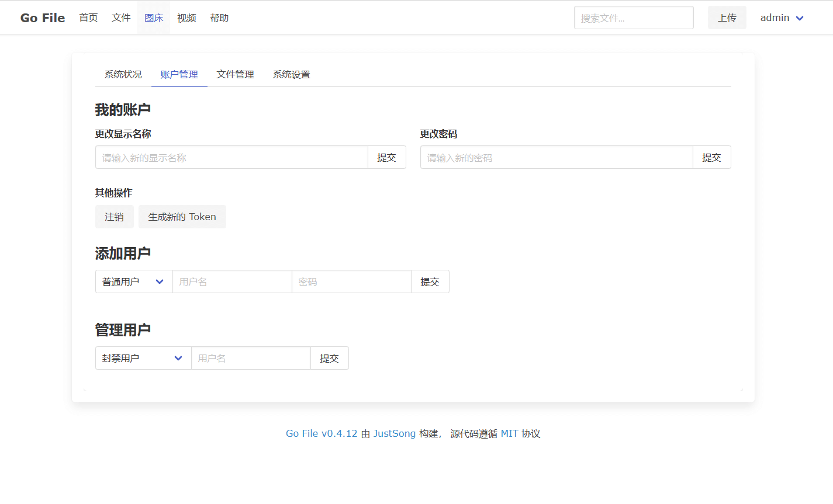Image resolution: width=833 pixels, height=504 pixels.
Task: Open the 文件 page from navigation
Action: [x=121, y=18]
